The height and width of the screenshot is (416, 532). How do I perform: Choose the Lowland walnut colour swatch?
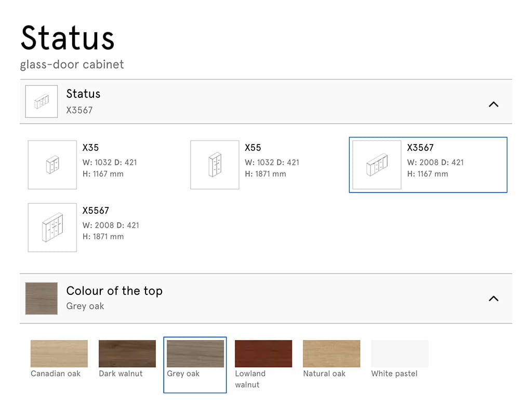263,354
